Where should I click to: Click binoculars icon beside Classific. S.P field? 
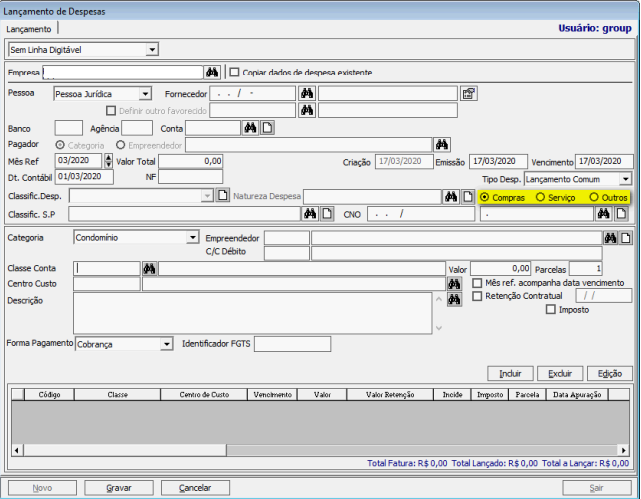[310, 214]
